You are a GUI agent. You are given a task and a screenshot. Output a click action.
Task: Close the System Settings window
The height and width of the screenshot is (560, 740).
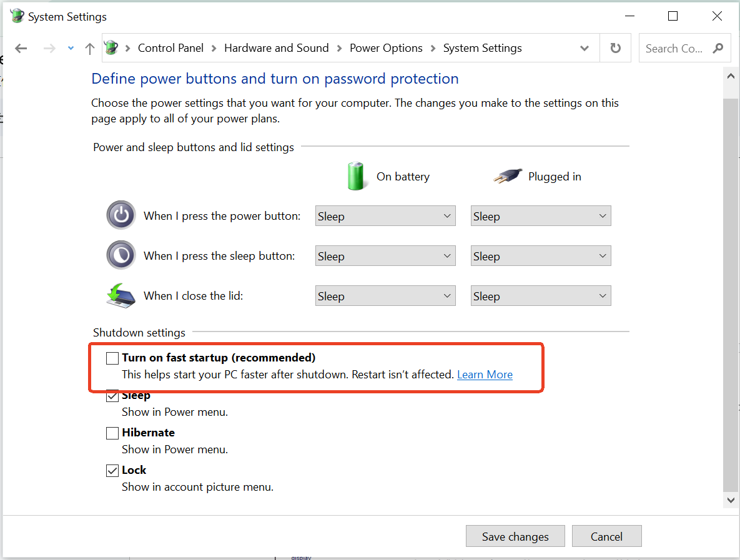(x=716, y=16)
